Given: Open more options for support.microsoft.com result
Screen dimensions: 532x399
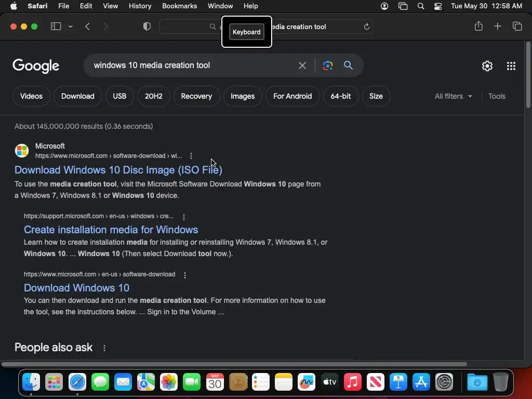Looking at the screenshot, I should 184,217.
